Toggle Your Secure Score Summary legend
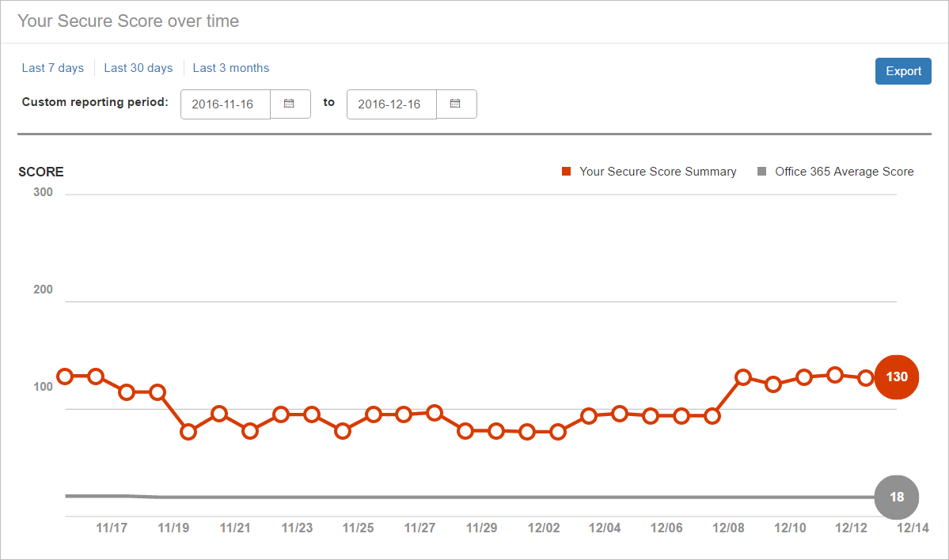Image resolution: width=949 pixels, height=560 pixels. pyautogui.click(x=649, y=172)
